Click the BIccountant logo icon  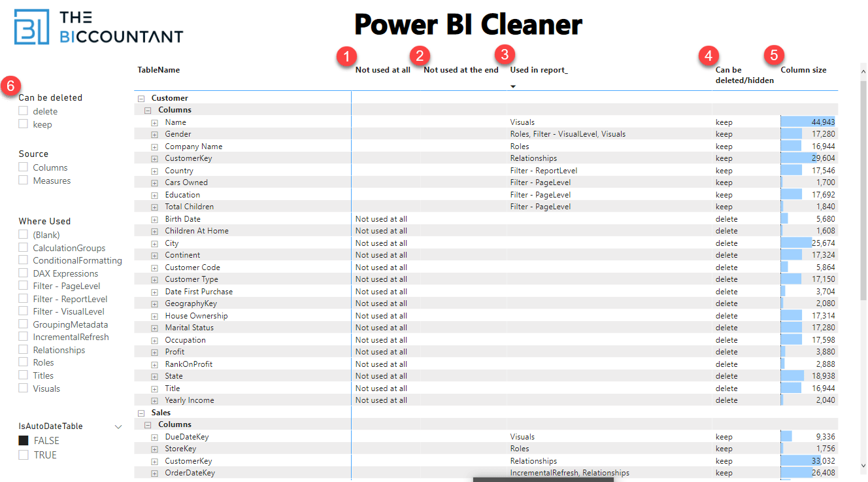click(31, 27)
